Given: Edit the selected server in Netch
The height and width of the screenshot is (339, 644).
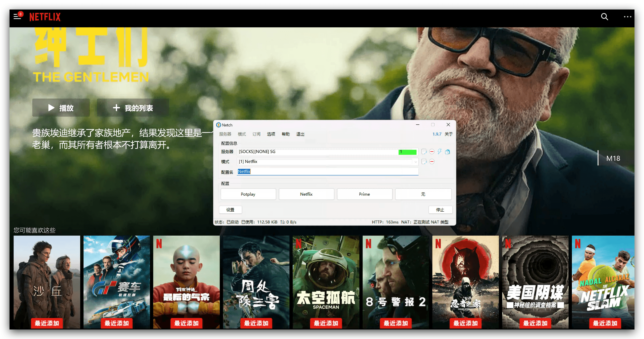Looking at the screenshot, I should tap(424, 152).
